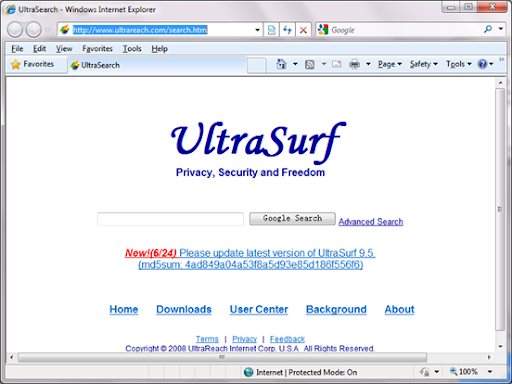Open search provider dropdown arrow
The width and height of the screenshot is (512, 384).
click(x=501, y=29)
